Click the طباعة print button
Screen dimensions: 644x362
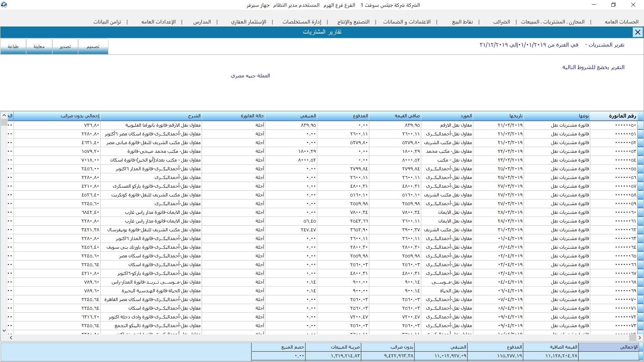point(13,46)
